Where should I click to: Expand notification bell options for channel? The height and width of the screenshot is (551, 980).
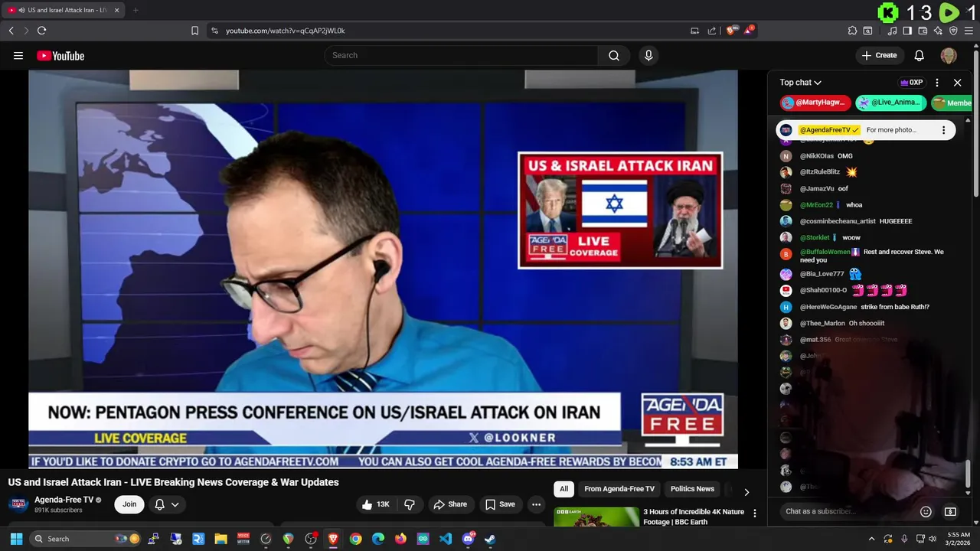coord(166,504)
